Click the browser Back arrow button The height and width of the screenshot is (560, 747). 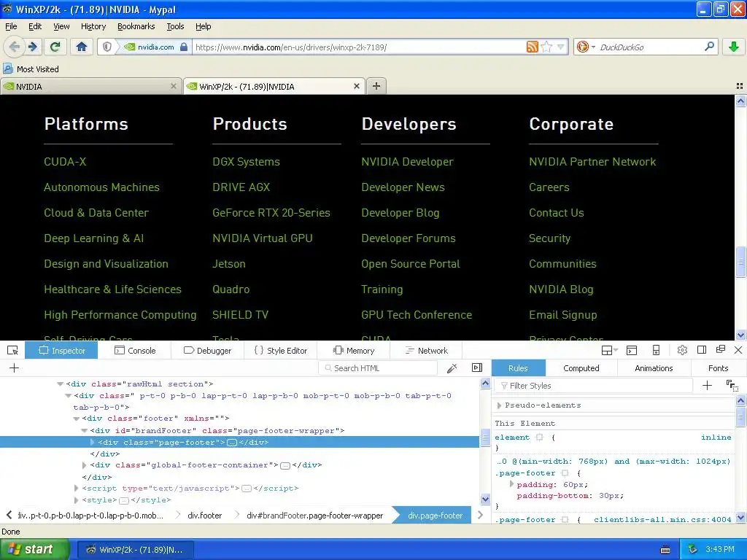15,47
